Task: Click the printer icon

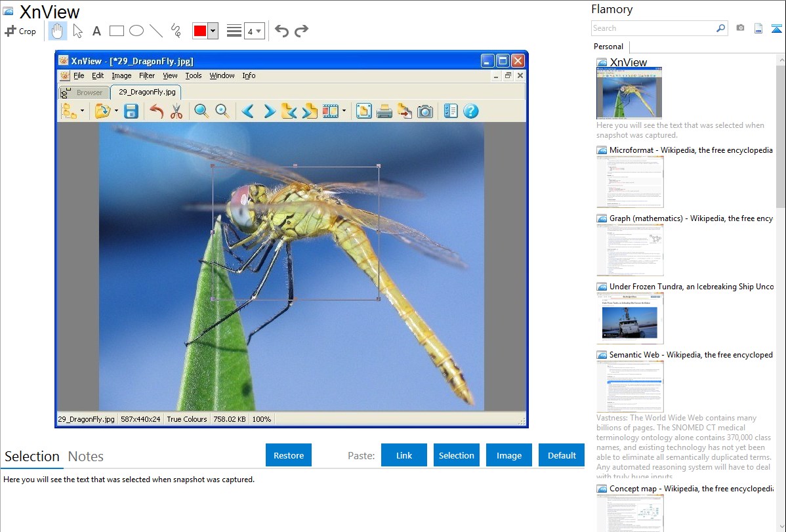Action: (384, 111)
